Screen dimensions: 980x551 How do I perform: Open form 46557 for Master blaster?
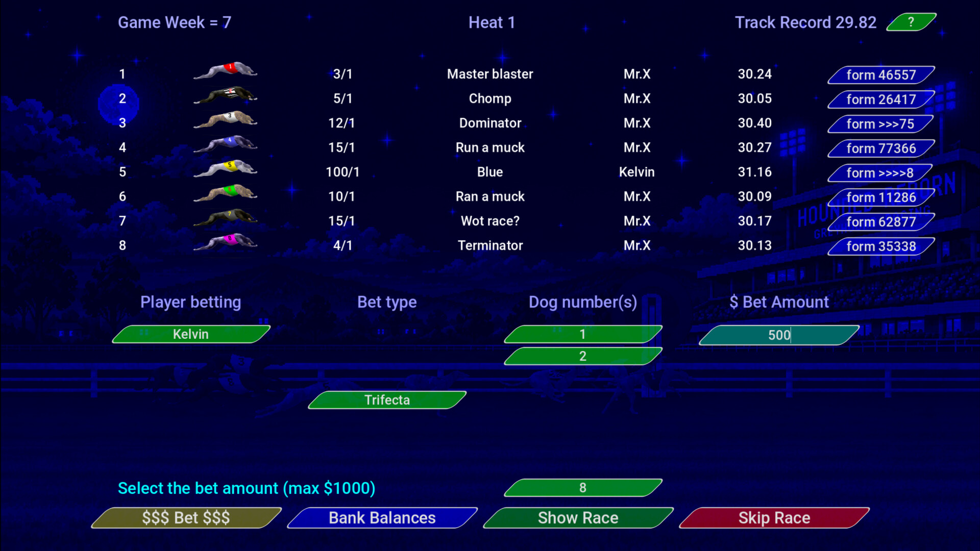(x=881, y=75)
